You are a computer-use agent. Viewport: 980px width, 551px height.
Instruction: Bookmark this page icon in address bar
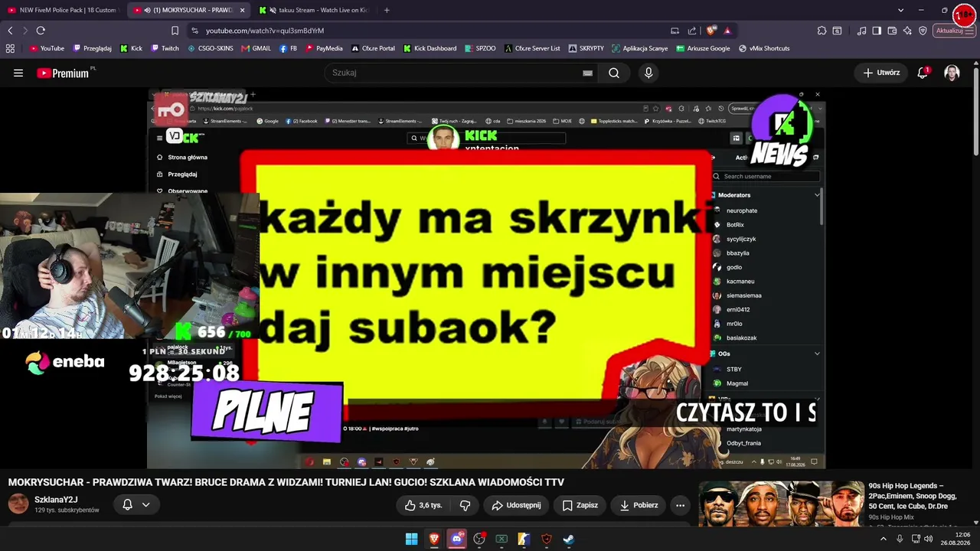point(175,31)
